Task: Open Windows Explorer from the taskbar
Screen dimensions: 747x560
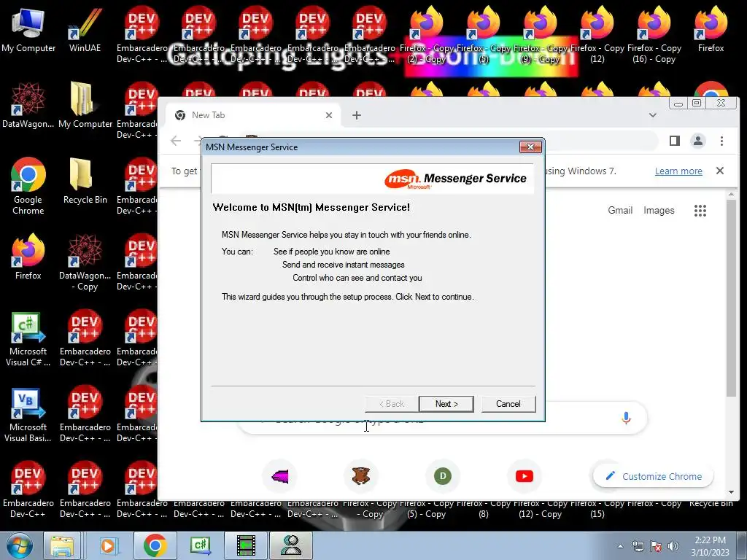Action: coord(63,545)
